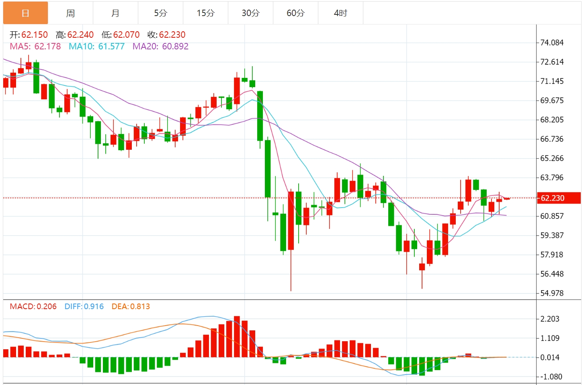Click the 56.448 price axis label
Viewport: 588px width, 385px height.
point(552,274)
